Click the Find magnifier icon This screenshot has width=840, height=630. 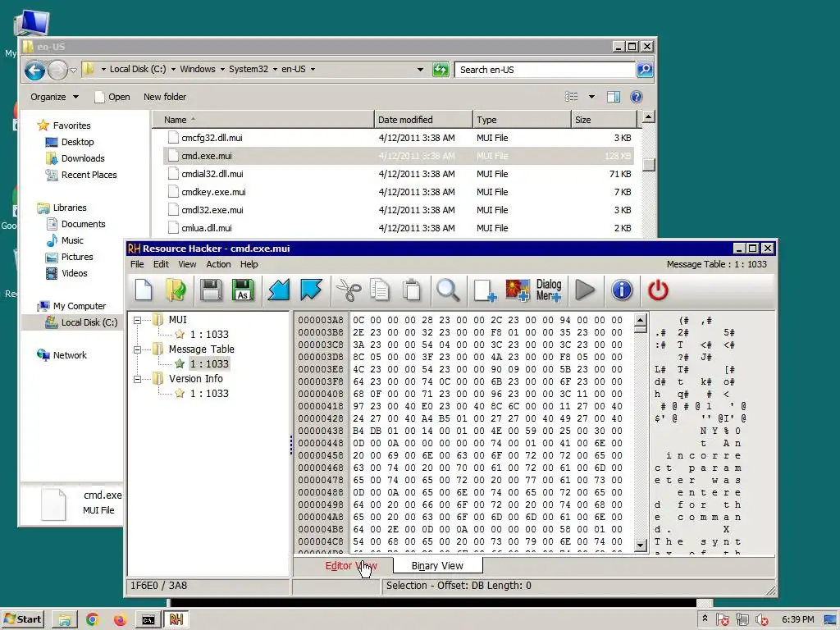point(448,290)
